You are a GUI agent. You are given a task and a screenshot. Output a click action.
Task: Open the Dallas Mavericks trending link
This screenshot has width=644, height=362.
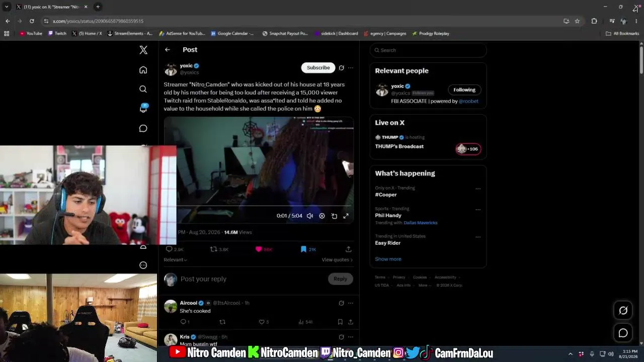click(x=421, y=223)
